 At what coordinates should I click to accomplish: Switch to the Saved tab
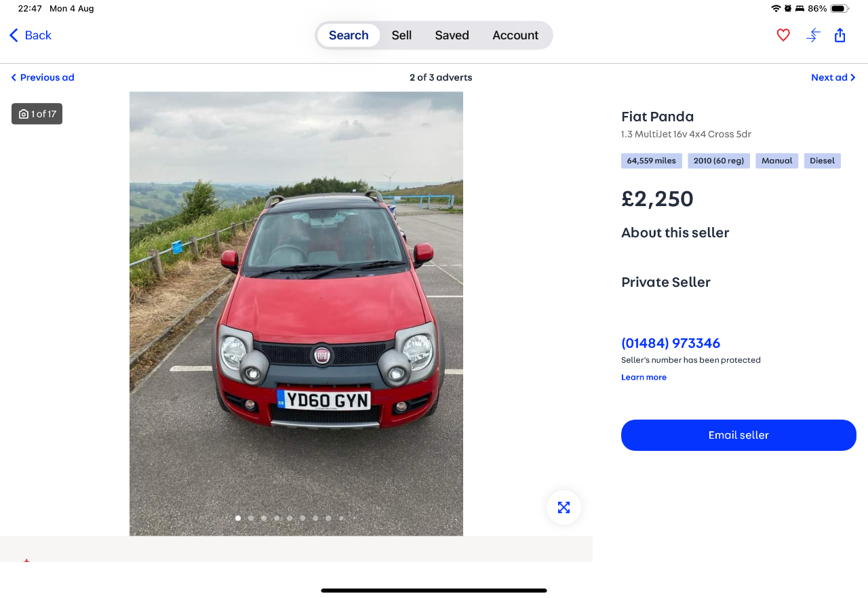(452, 35)
